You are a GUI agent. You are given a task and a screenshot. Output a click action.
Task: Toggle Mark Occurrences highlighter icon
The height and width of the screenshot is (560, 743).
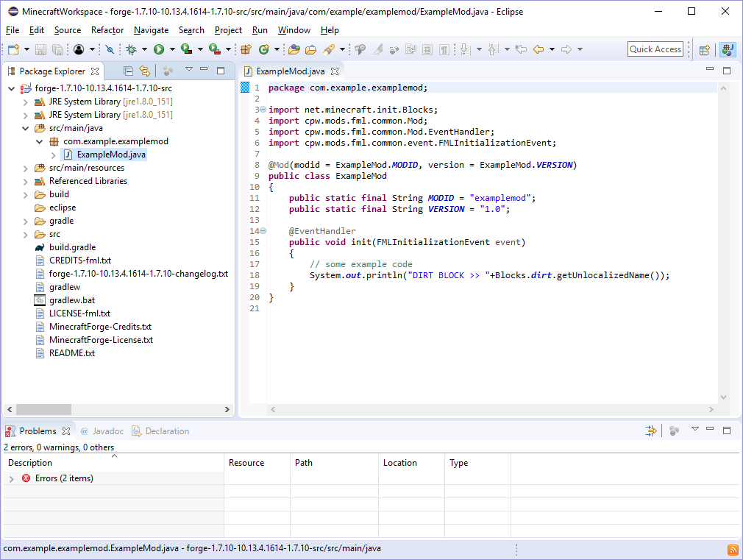click(x=377, y=49)
